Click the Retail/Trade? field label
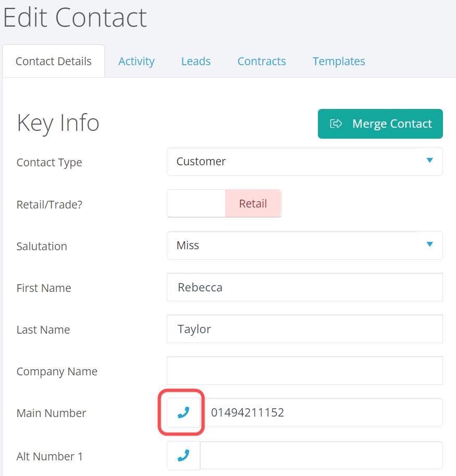This screenshot has height=476, width=456. pos(50,204)
